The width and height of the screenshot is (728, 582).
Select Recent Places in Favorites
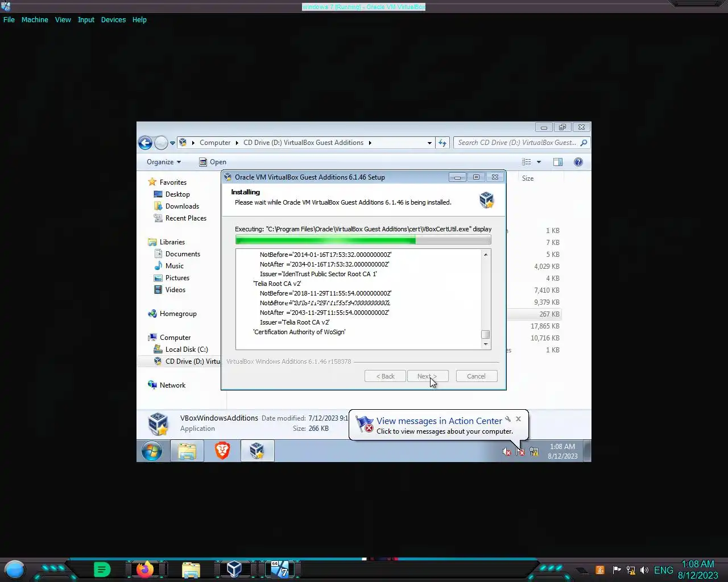185,218
